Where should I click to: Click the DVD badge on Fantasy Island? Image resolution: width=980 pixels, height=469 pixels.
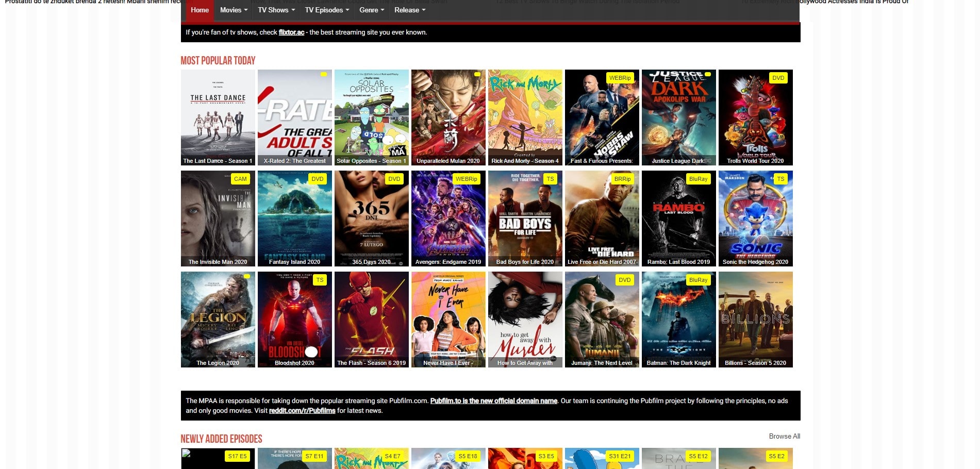click(318, 179)
